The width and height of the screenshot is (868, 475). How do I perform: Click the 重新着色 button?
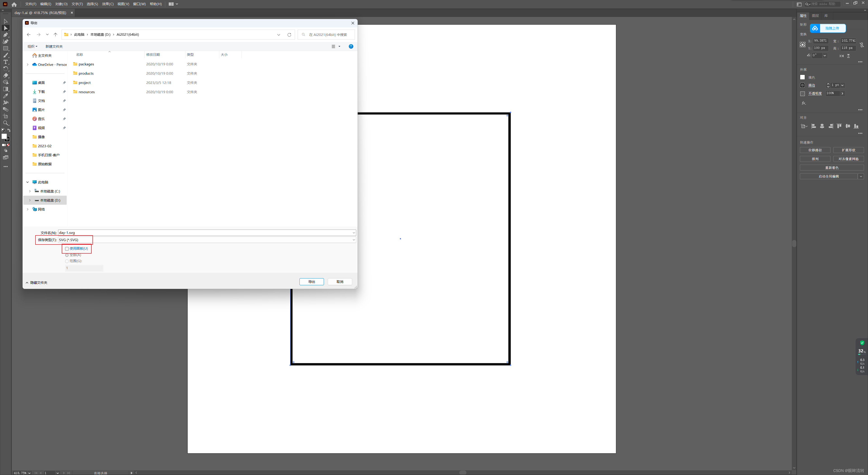click(832, 168)
